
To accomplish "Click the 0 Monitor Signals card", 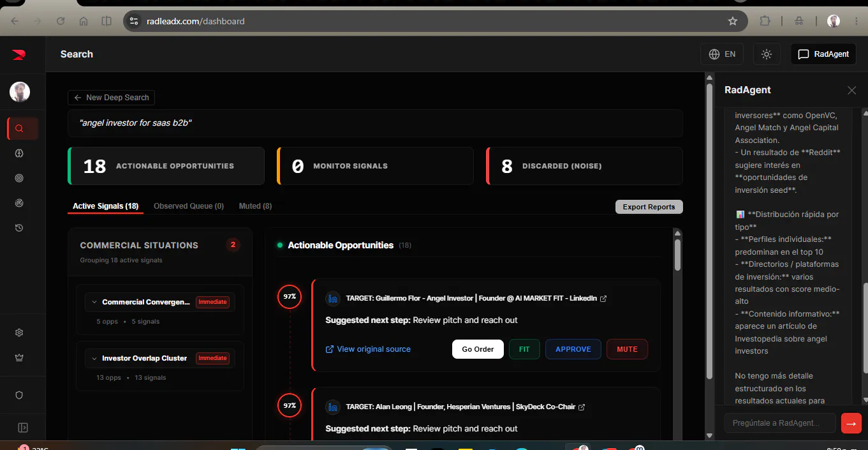I will (375, 166).
